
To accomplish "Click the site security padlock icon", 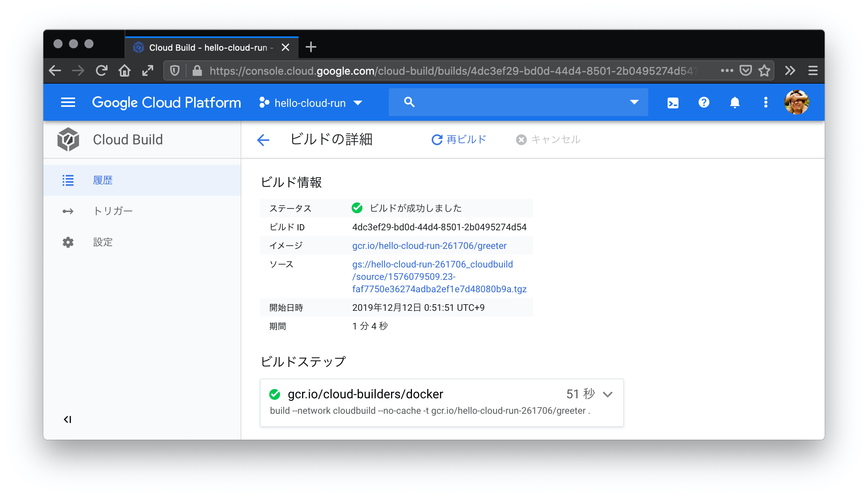I will click(197, 70).
